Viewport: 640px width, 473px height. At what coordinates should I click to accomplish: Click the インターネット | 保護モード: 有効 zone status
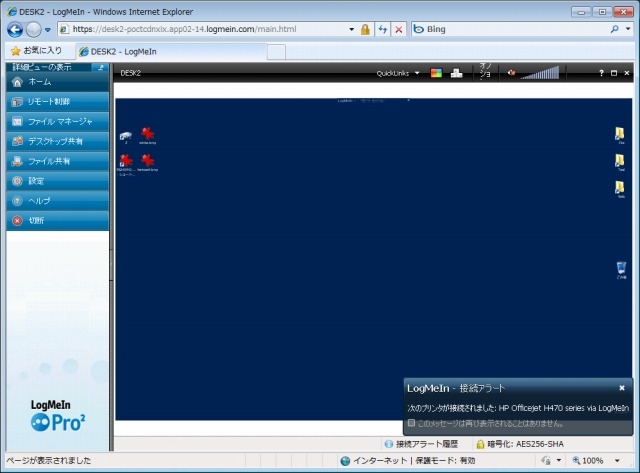408,461
